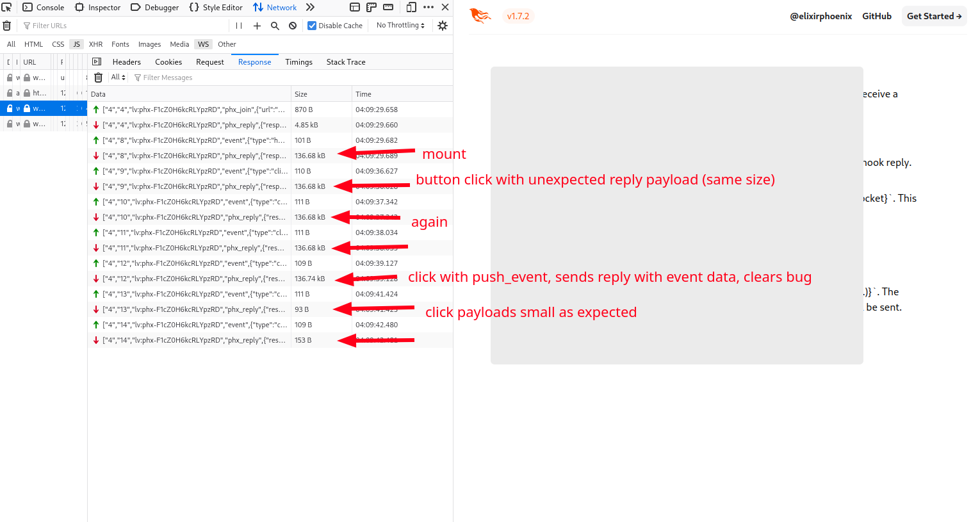980x522 pixels.
Task: Toggle the WS request filter
Action: click(x=203, y=44)
